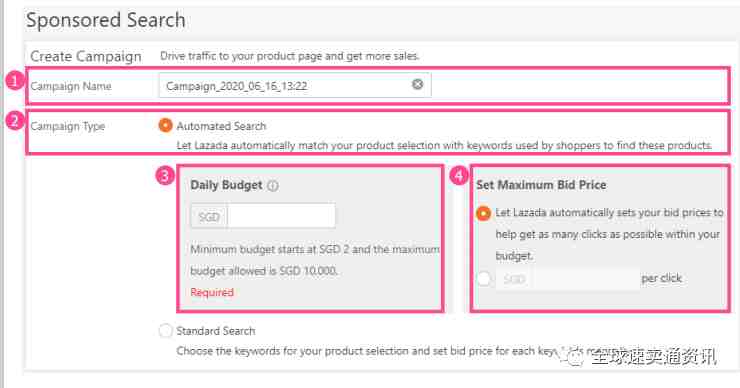Click the pink step 1 badge
Screen dimensions: 740x388
15,81
